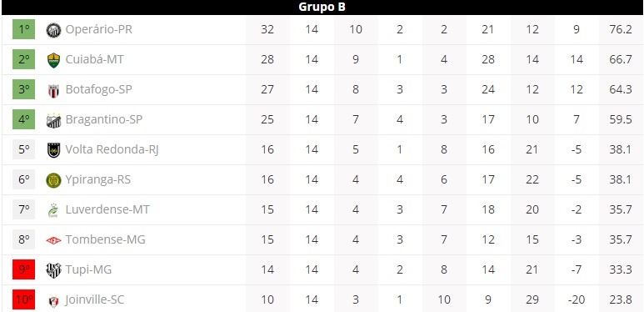Click the Joinville-SC crest icon

(x=54, y=301)
